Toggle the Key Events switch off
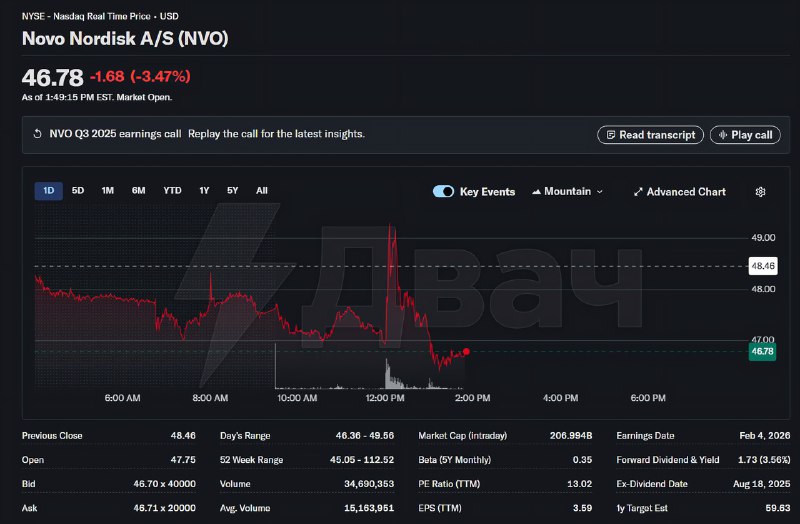The width and height of the screenshot is (800, 524). pos(443,192)
